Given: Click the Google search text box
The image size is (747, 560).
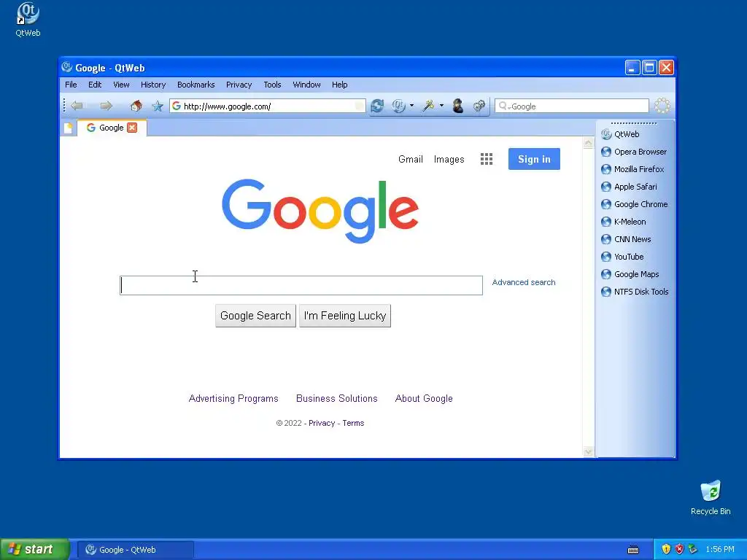Looking at the screenshot, I should coord(301,285).
